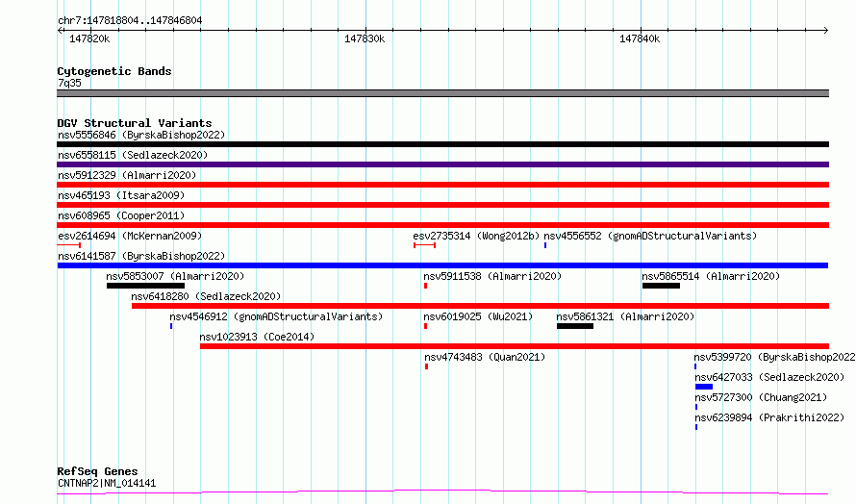Click the nsv6418280 (Sedlazeck2020) label
The height and width of the screenshot is (504, 856).
(206, 296)
